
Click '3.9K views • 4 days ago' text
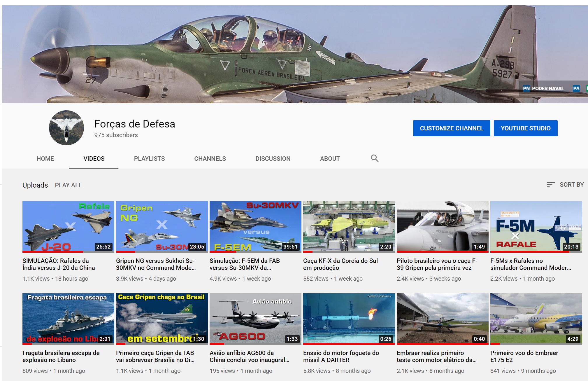click(146, 279)
